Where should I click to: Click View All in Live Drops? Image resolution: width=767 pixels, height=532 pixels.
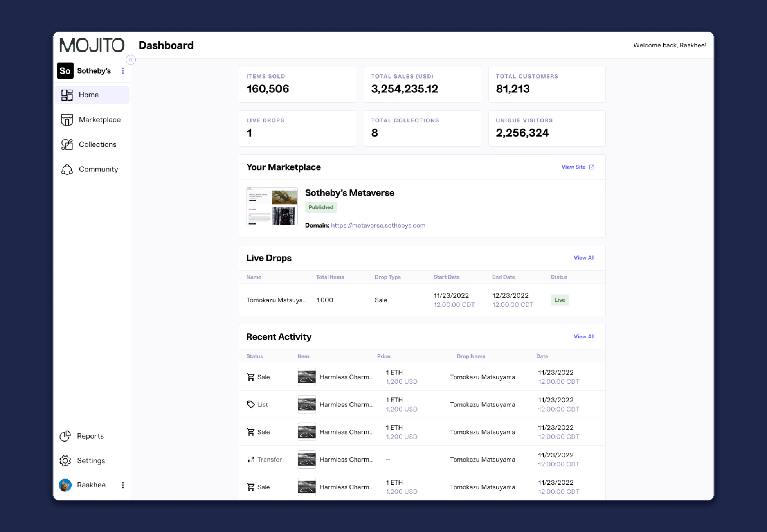(584, 258)
